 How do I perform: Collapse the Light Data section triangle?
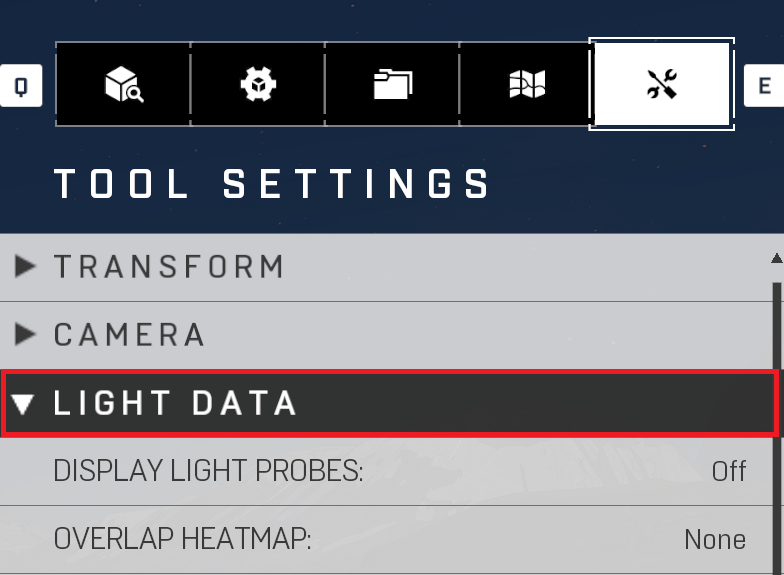(23, 404)
